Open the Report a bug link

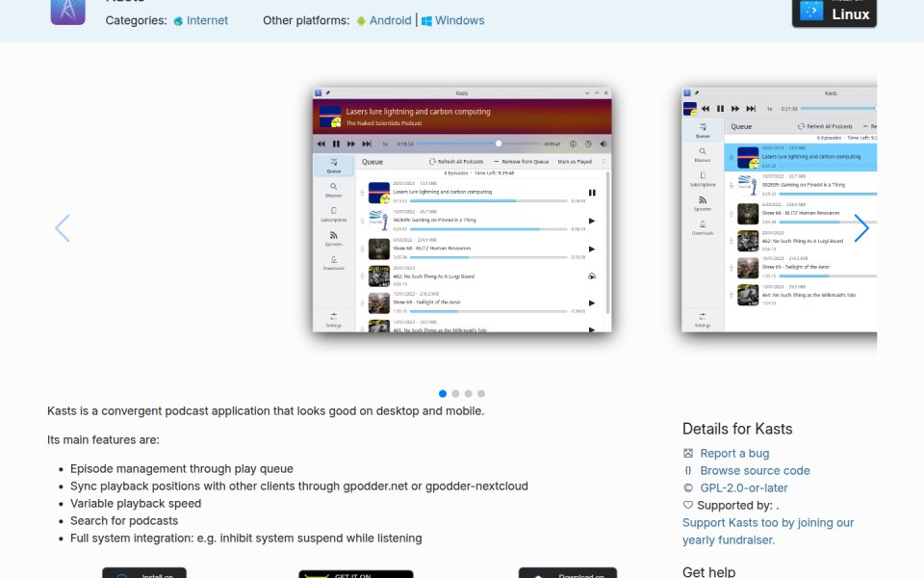pyautogui.click(x=734, y=453)
